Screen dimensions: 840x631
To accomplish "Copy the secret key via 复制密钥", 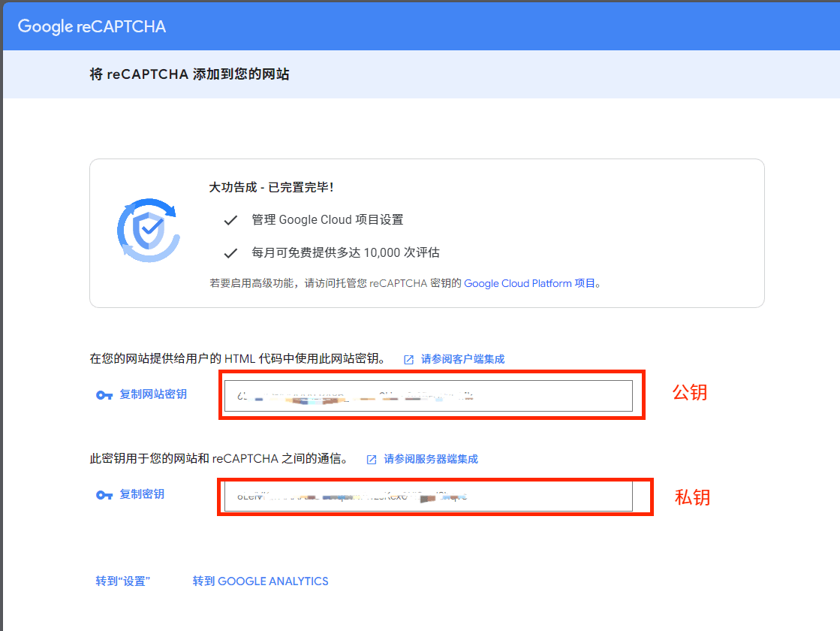I will (141, 494).
